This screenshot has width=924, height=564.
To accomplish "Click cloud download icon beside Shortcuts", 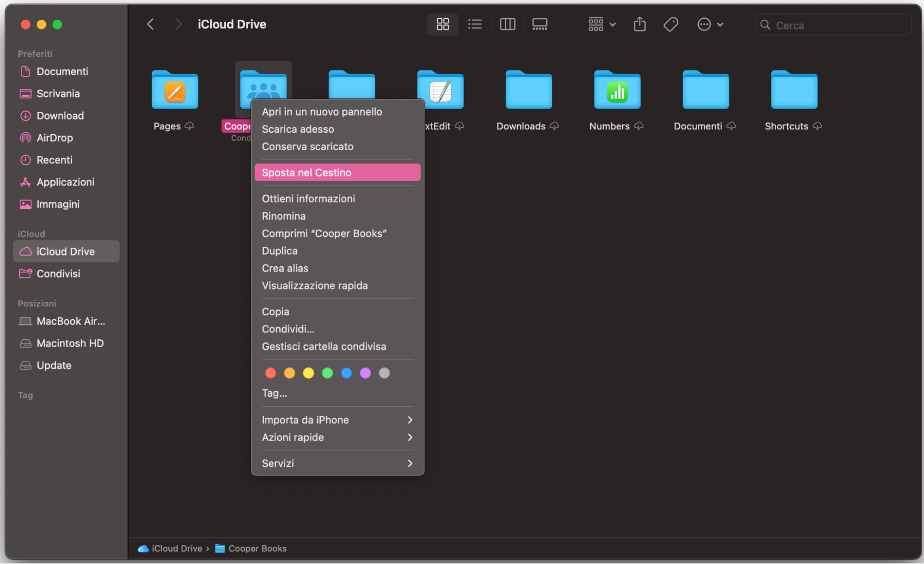I will point(817,126).
